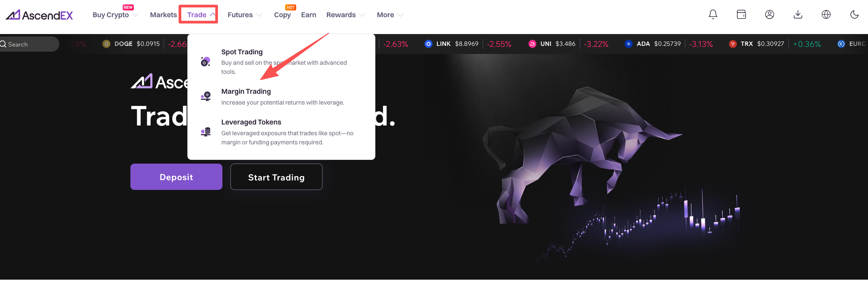Open the notifications bell icon

713,15
